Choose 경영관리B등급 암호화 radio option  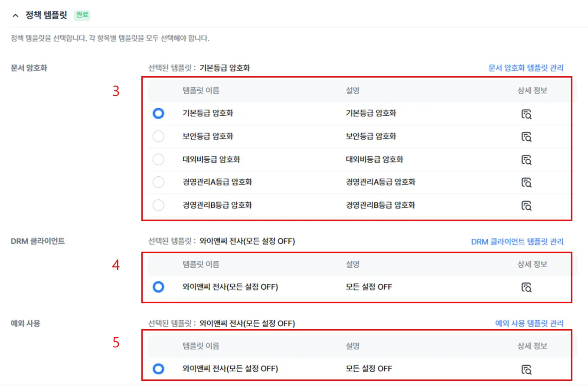coord(158,205)
